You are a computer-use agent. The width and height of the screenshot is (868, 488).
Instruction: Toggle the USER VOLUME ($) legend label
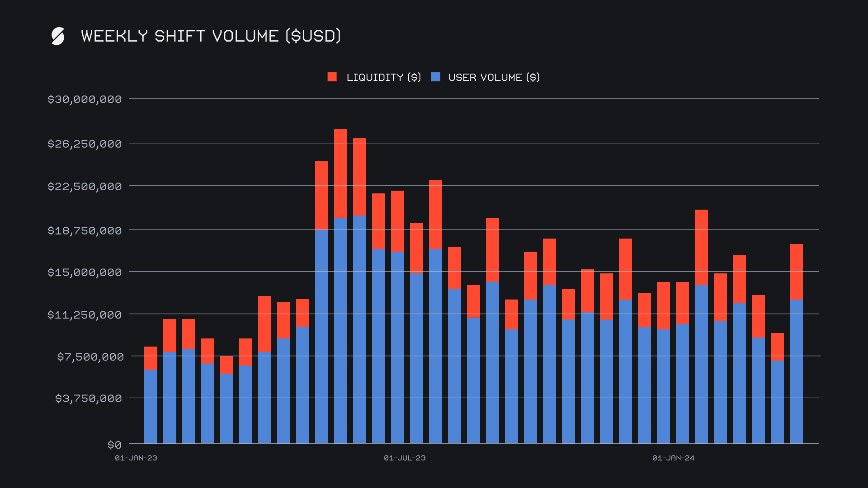[x=494, y=77]
